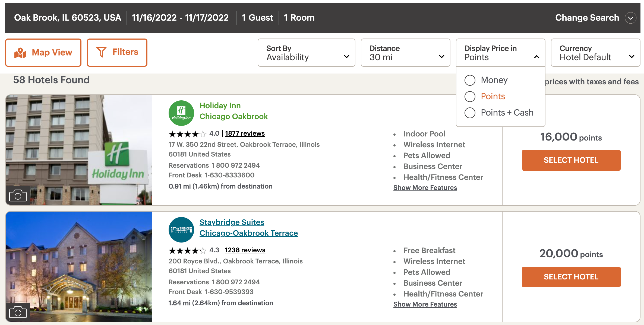Image resolution: width=644 pixels, height=325 pixels.
Task: Click the Staybridge Suites exterior photo
Action: tap(79, 267)
